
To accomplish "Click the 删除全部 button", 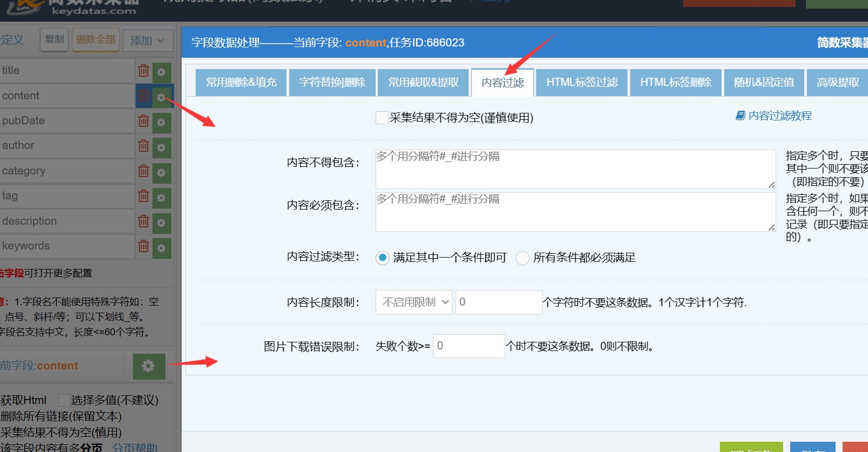I will (96, 39).
